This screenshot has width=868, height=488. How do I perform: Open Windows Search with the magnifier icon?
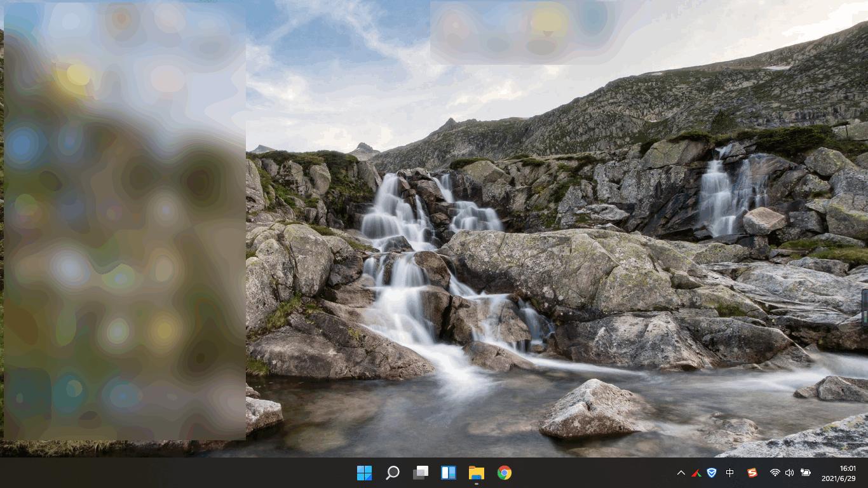tap(392, 473)
